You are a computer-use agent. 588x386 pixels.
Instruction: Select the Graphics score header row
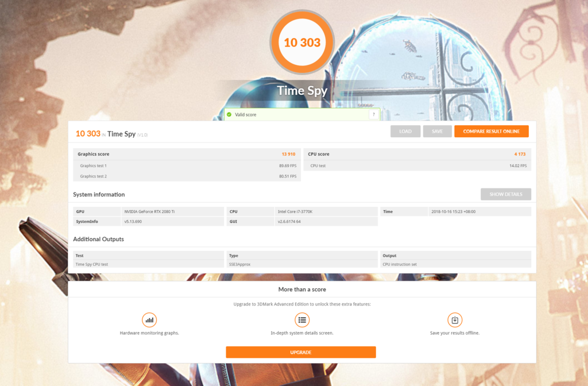point(187,154)
